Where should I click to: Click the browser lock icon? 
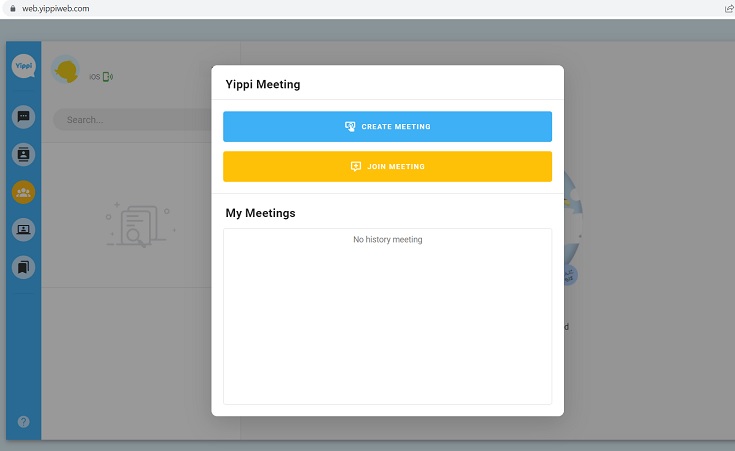coord(13,8)
